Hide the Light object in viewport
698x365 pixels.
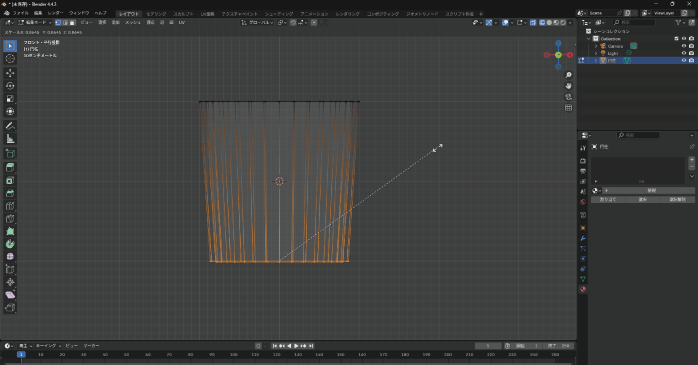click(x=684, y=53)
